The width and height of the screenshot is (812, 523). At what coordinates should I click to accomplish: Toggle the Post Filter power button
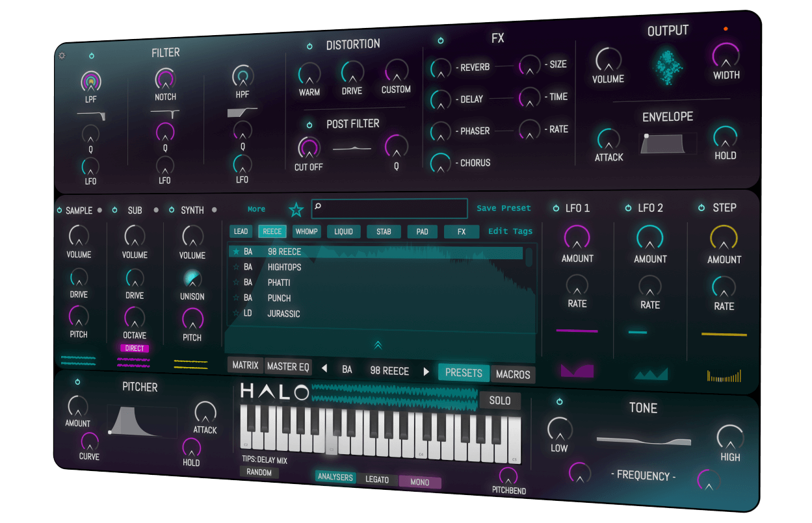coord(309,125)
